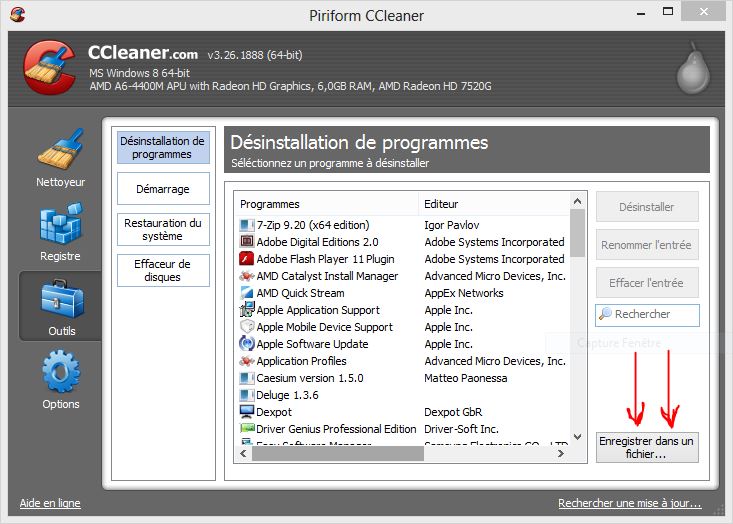Viewport: 733px width, 524px height.
Task: Click Driver-Soft Inc. editor cell
Action: (x=461, y=429)
